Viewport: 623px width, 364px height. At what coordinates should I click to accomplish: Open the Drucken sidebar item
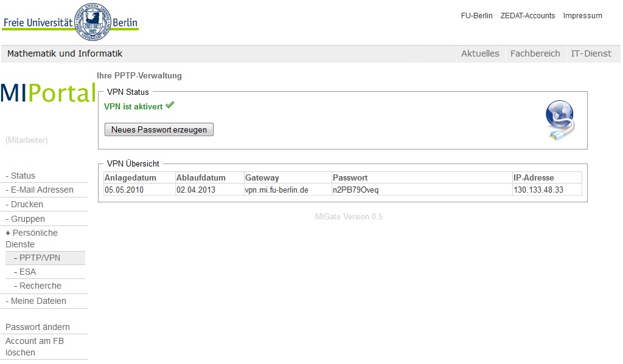tap(27, 204)
